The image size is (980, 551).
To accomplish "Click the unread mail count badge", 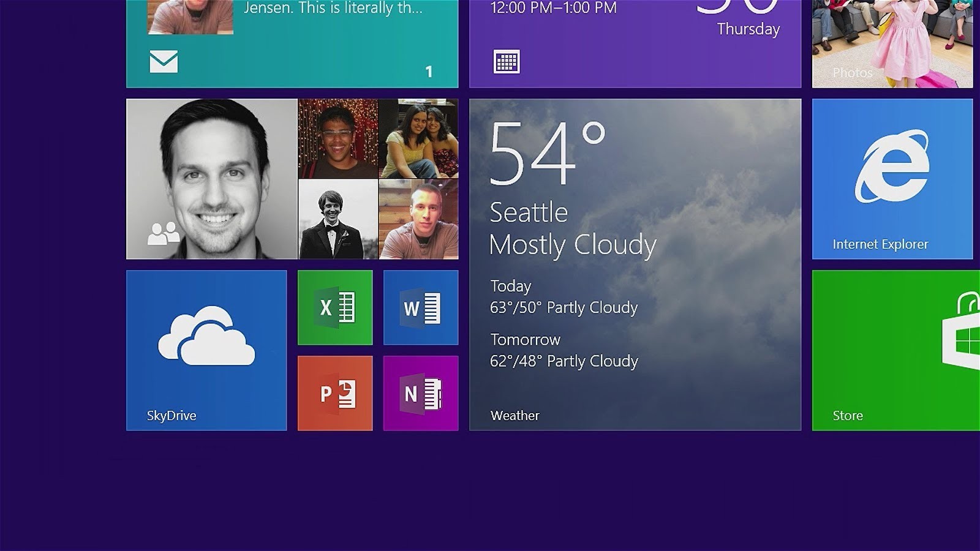I will pyautogui.click(x=429, y=72).
